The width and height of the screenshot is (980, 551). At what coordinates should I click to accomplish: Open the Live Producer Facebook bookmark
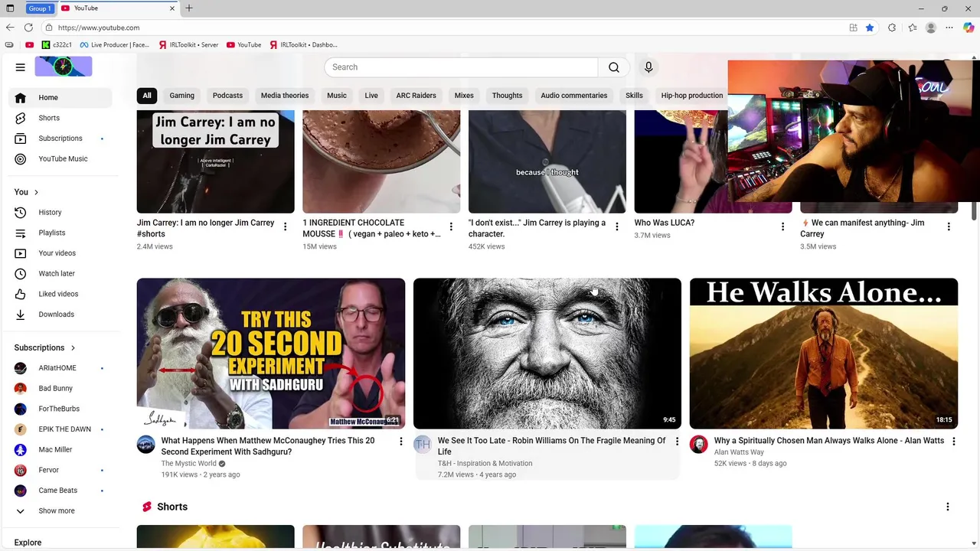[115, 44]
